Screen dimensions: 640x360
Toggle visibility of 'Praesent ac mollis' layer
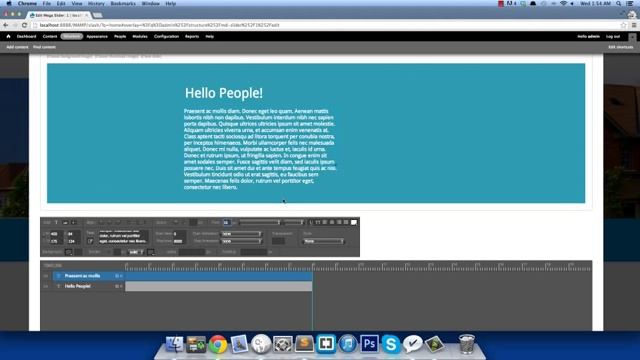(x=46, y=276)
